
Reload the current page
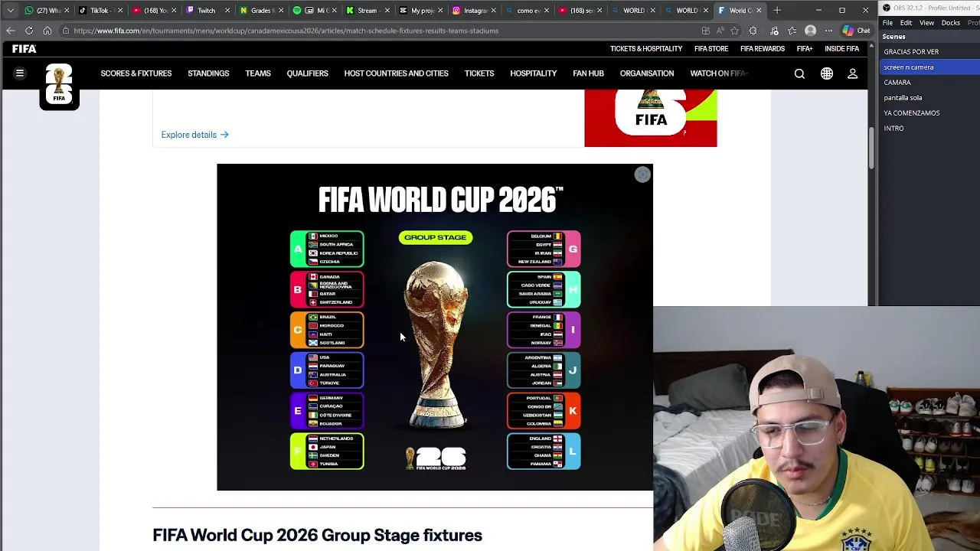coord(29,31)
